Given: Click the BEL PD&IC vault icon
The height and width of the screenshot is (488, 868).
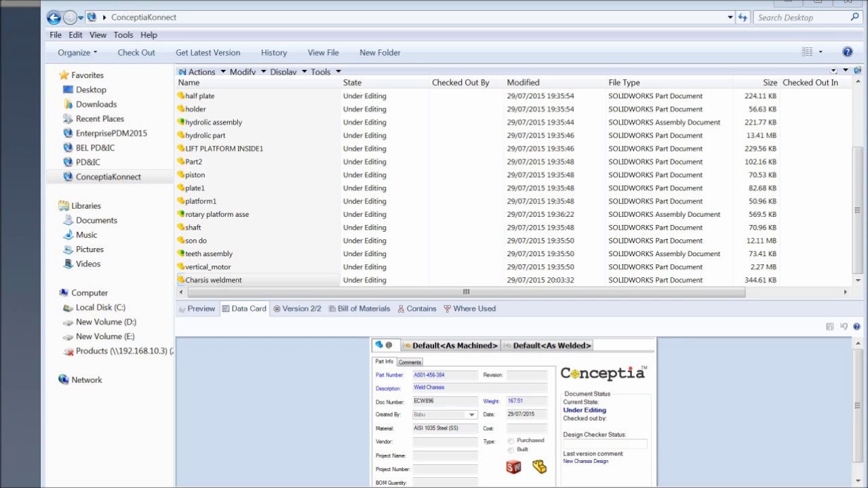Looking at the screenshot, I should (x=68, y=147).
